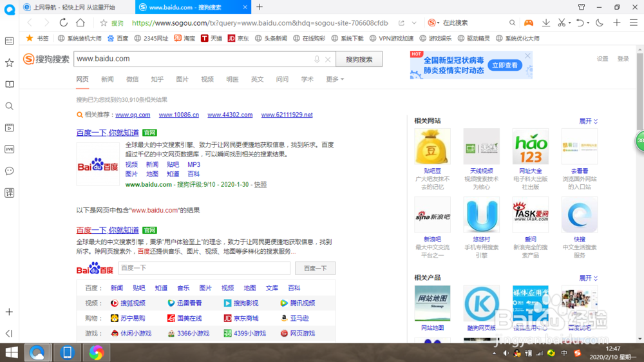Expand the 相关网站 section with 展开
Image resolution: width=644 pixels, height=362 pixels.
coord(588,121)
